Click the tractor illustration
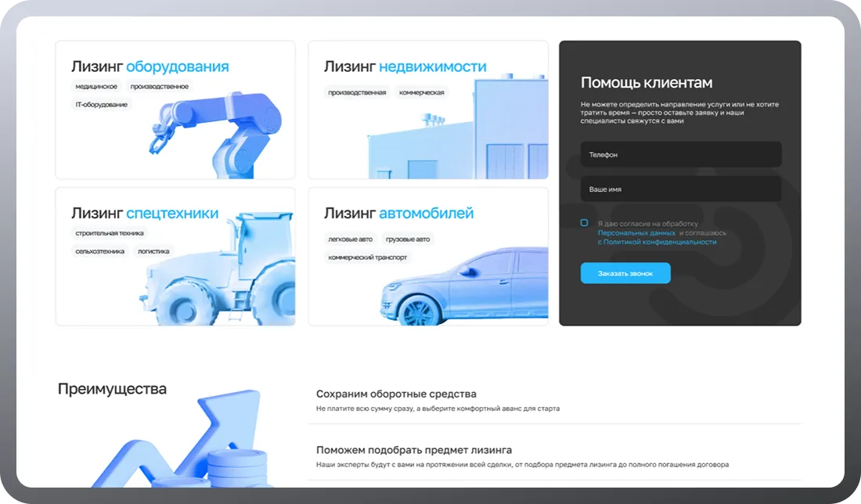This screenshot has height=504, width=861. pyautogui.click(x=218, y=270)
